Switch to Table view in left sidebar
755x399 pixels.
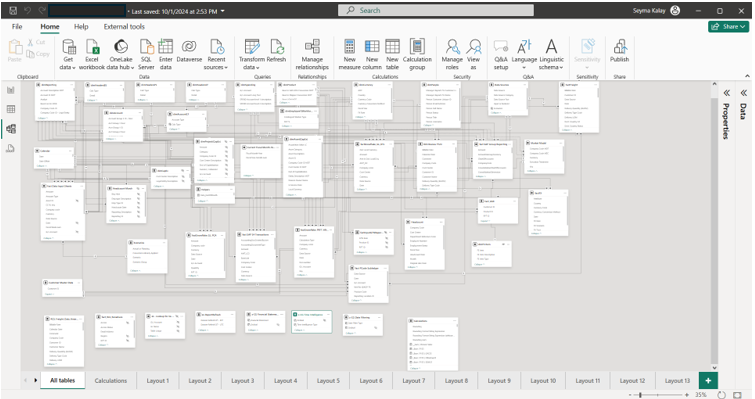11,109
